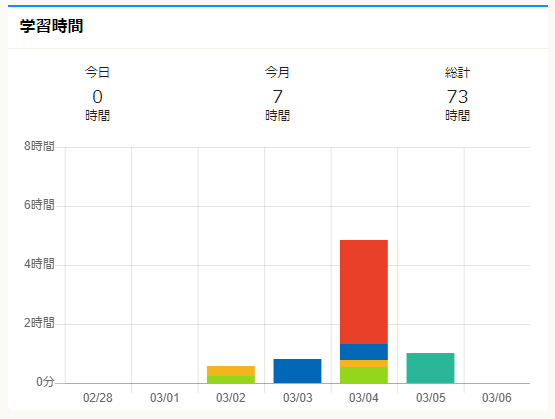555x419 pixels.
Task: Click the 4時間 axis label
Action: click(x=39, y=264)
